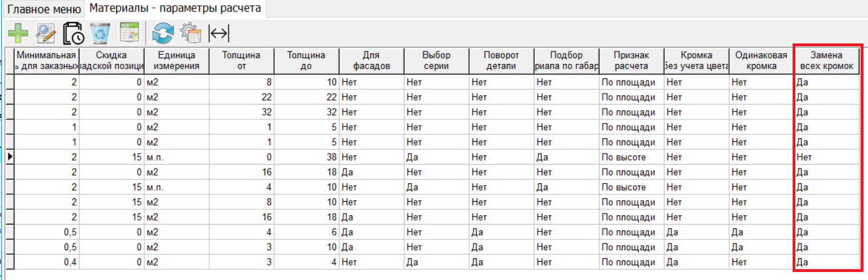Delete record using recycle bin icon
This screenshot has width=868, height=280.
101,34
